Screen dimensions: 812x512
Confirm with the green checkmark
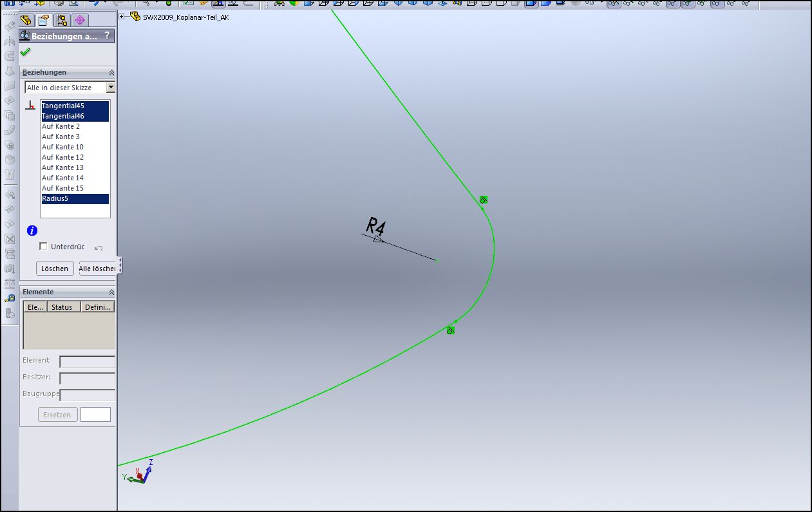click(25, 52)
